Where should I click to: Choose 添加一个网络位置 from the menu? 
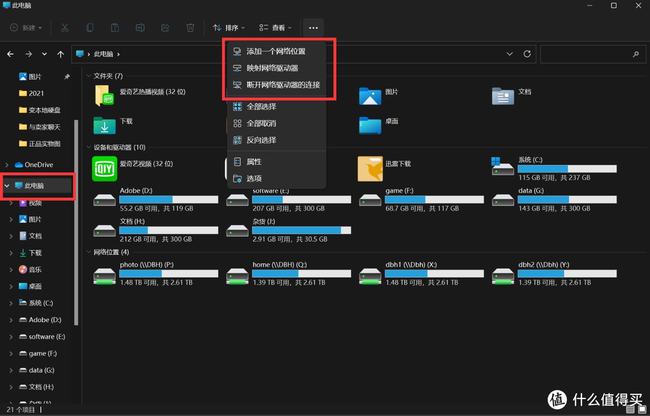coord(278,51)
